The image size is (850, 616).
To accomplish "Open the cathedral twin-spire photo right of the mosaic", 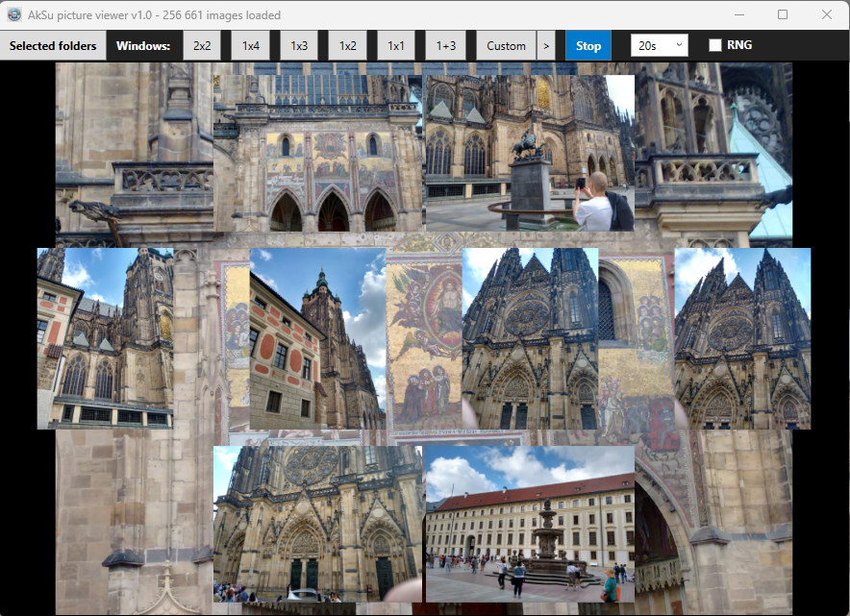I will tap(530, 338).
